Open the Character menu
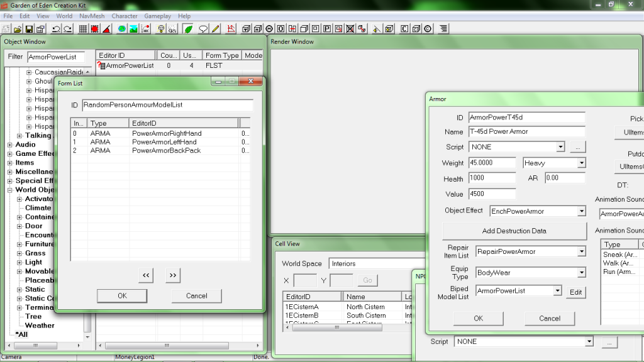644x362 pixels. (125, 16)
